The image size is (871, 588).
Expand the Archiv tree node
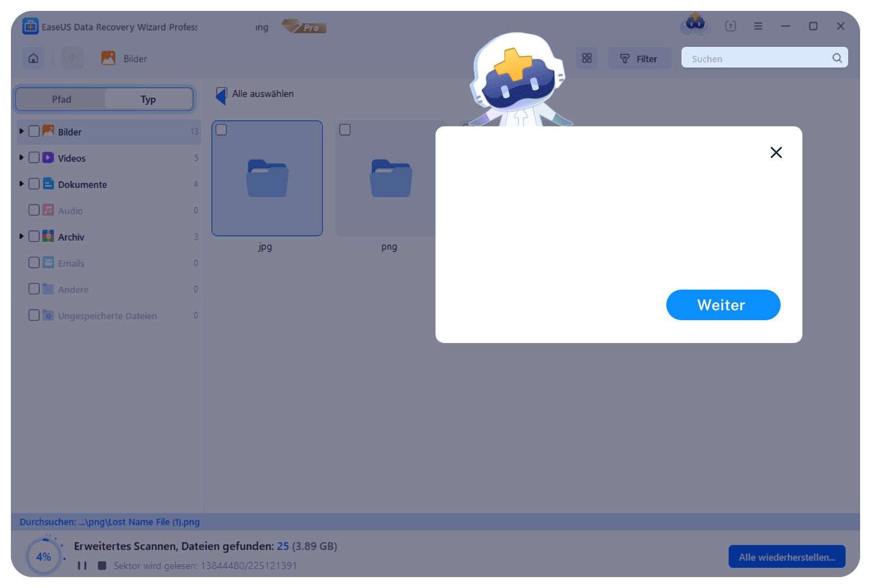pyautogui.click(x=21, y=236)
